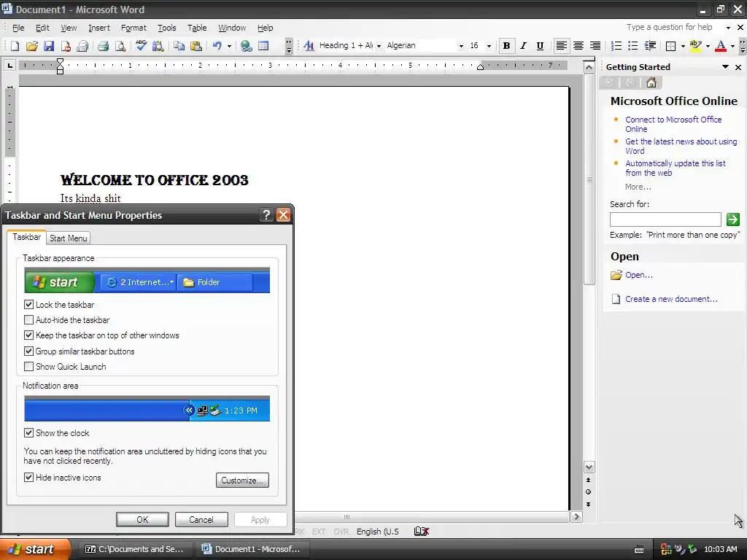Open the Tools menu
This screenshot has height=560, width=747.
coord(167,28)
